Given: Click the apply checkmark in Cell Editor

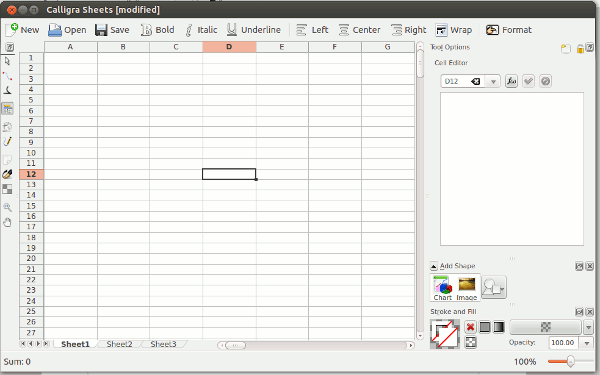Looking at the screenshot, I should [x=528, y=81].
